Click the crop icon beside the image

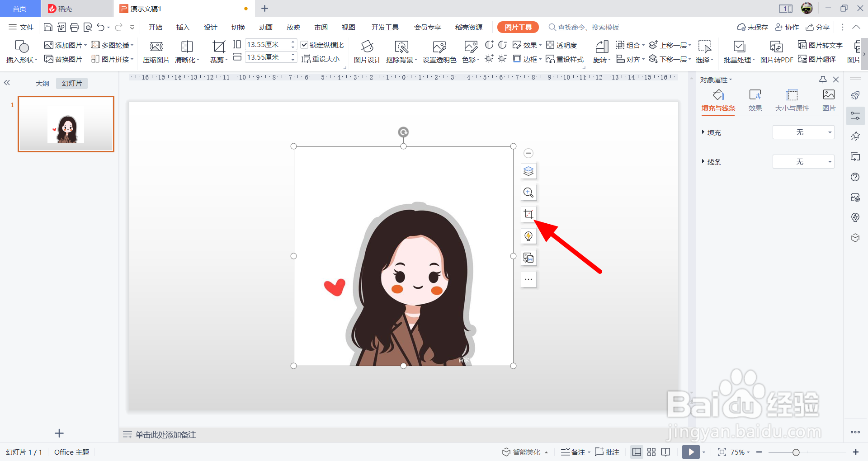click(528, 214)
